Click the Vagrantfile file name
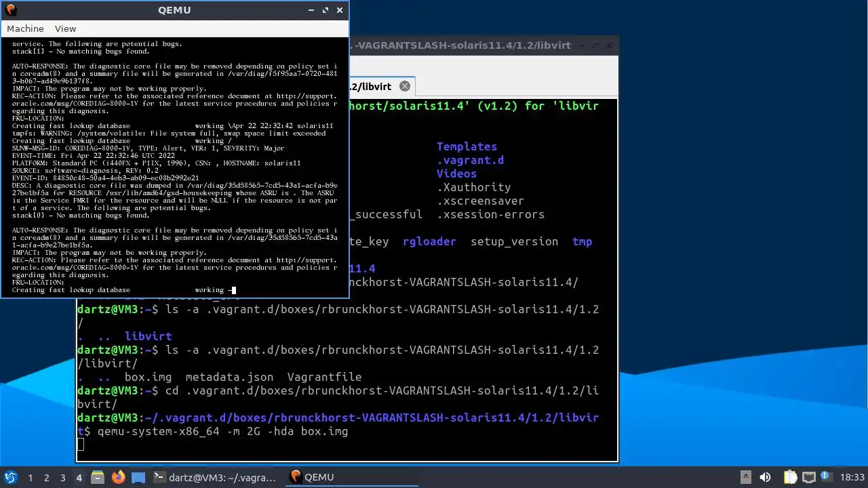 (x=324, y=377)
